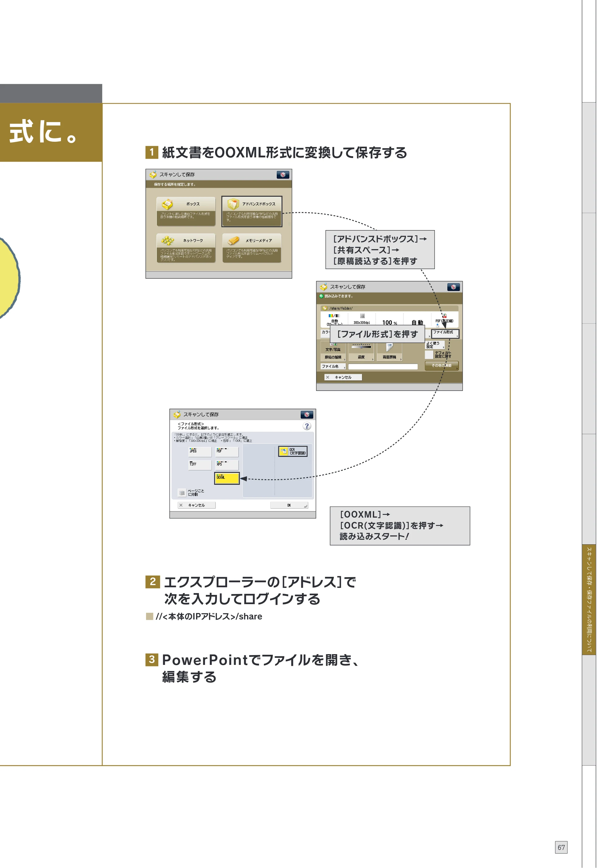Viewport: 614px width, 868px height.
Task: Click the scan-and-save icon in the file format title bar
Action: (177, 415)
